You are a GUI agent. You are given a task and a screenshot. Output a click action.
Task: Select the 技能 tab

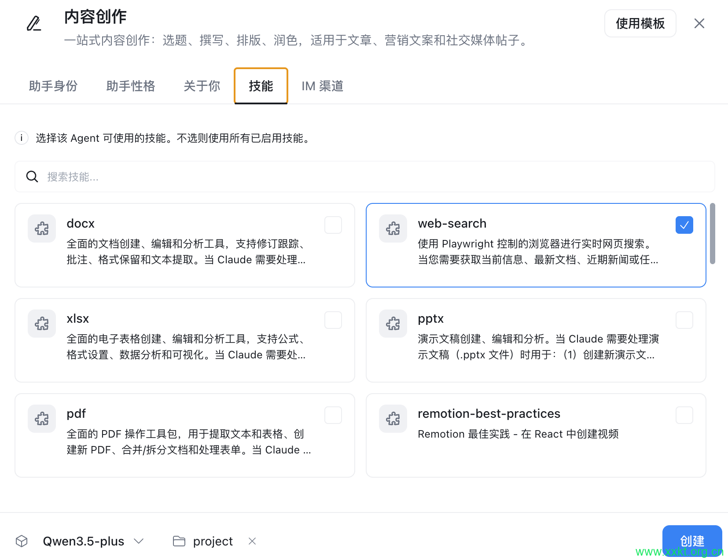click(261, 86)
